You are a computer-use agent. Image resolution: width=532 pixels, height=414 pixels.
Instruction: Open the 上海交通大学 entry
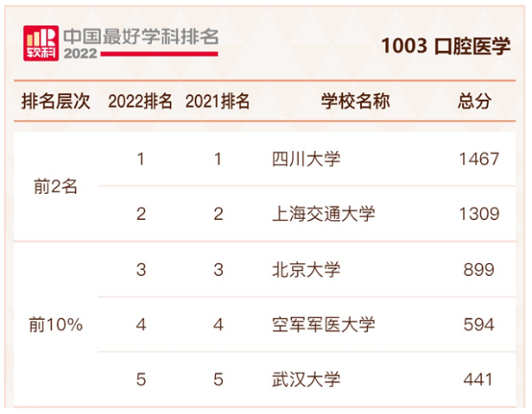[324, 214]
